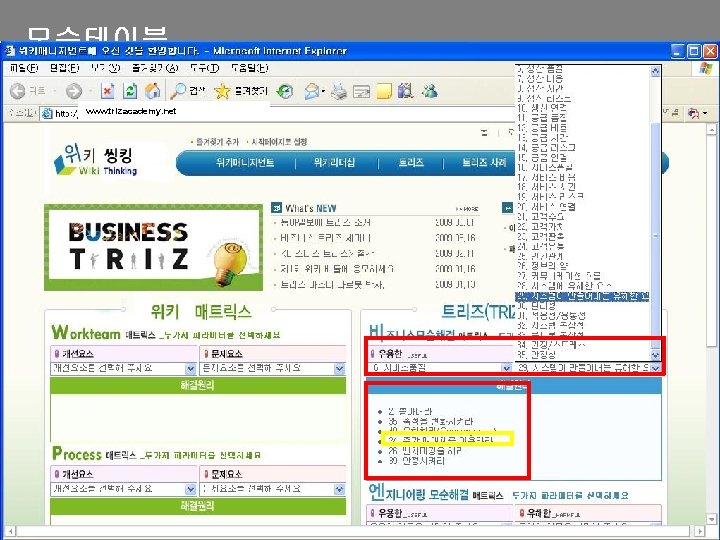Click the page's vertical scrollbar up arrow
Image resolution: width=720 pixels, height=540 pixels.
pos(711,131)
